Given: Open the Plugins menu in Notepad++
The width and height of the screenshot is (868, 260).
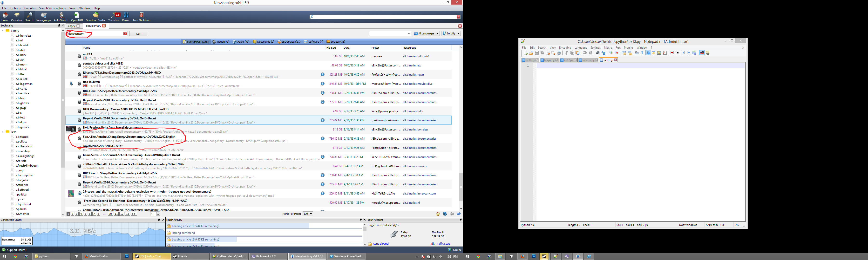Looking at the screenshot, I should (x=629, y=48).
